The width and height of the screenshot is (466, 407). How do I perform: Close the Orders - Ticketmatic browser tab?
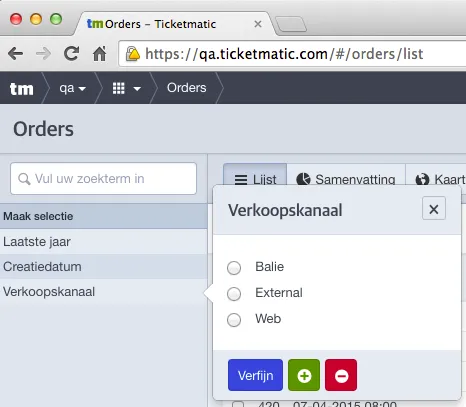258,24
